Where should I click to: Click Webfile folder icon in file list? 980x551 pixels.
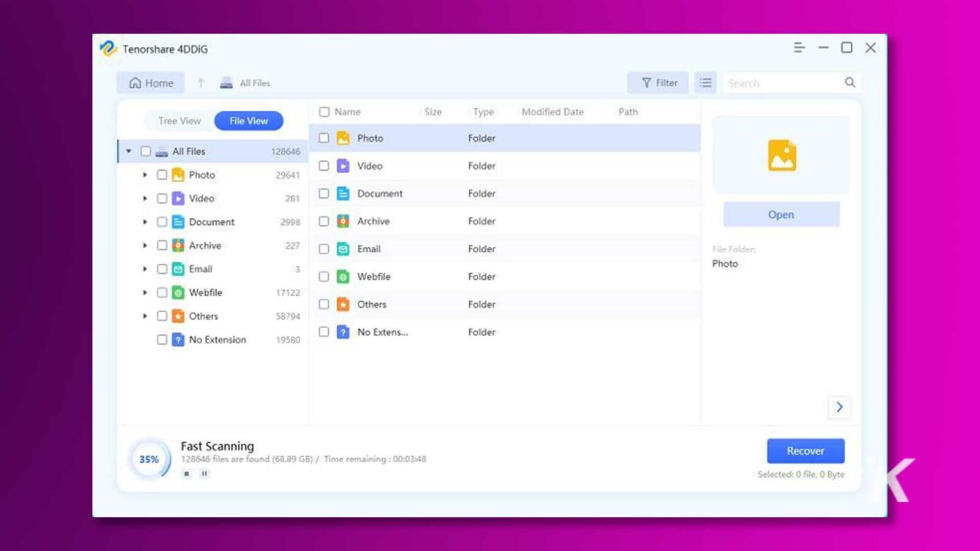[344, 277]
